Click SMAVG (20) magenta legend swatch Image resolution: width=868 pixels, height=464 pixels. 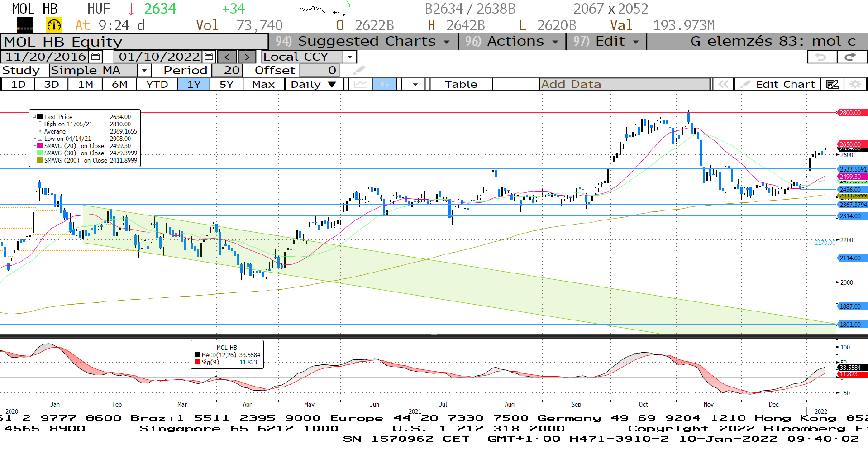40,146
